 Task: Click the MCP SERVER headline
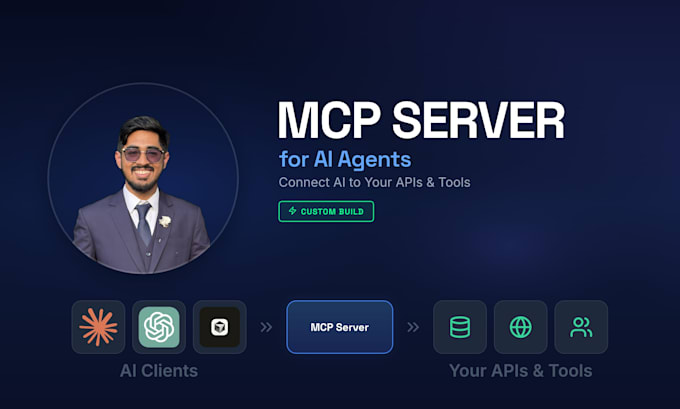tap(421, 120)
